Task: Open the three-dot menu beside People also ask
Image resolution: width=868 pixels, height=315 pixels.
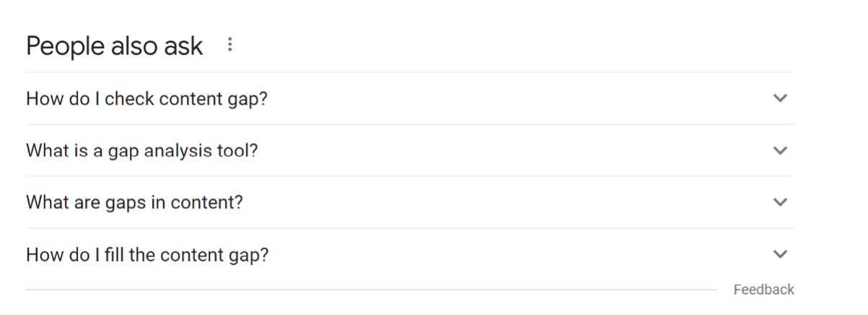Action: (230, 45)
